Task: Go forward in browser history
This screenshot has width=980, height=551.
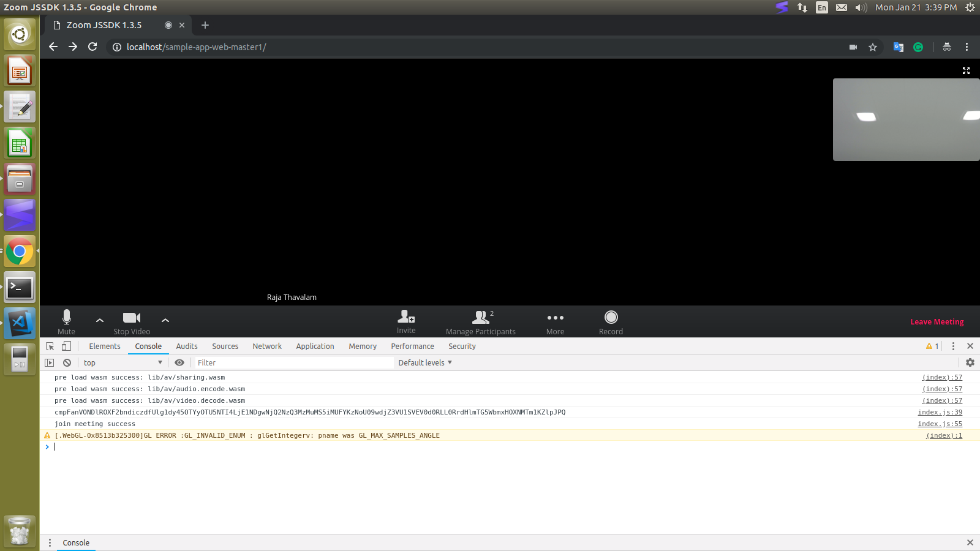Action: [73, 47]
